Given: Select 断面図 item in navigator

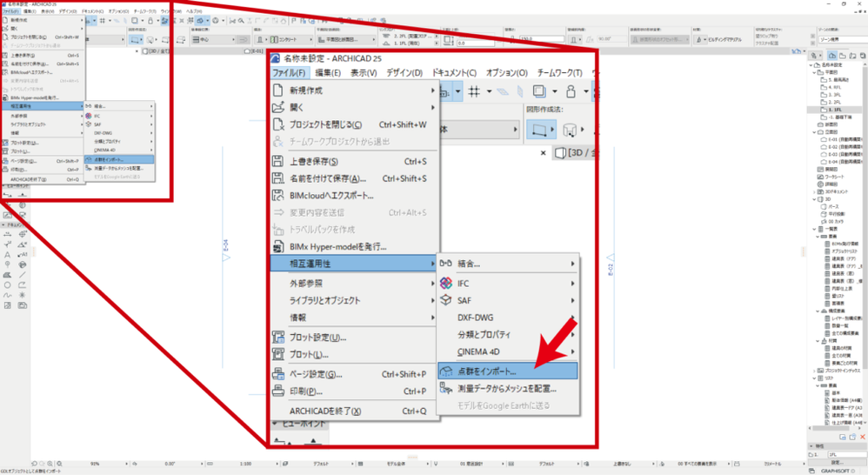Looking at the screenshot, I should 828,124.
